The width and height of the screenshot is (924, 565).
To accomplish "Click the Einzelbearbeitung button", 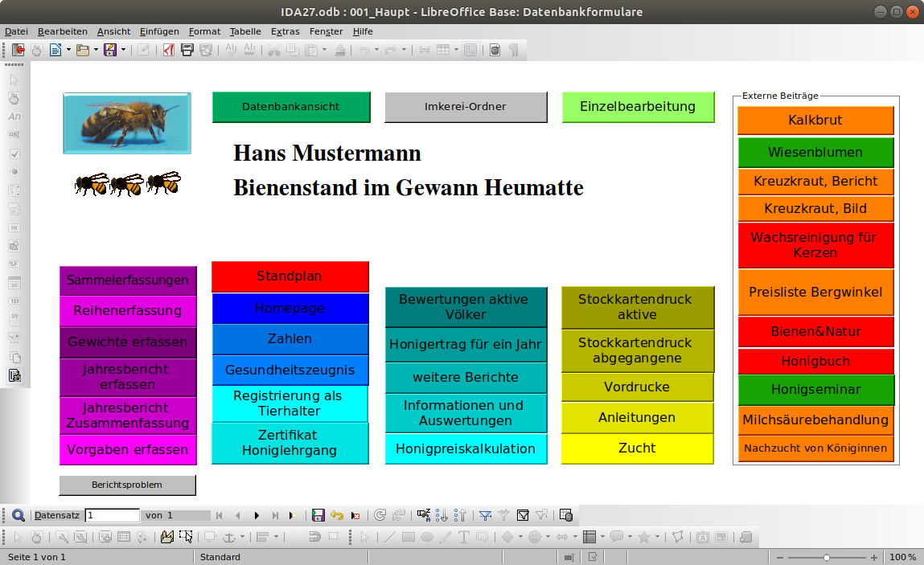I will (x=639, y=107).
